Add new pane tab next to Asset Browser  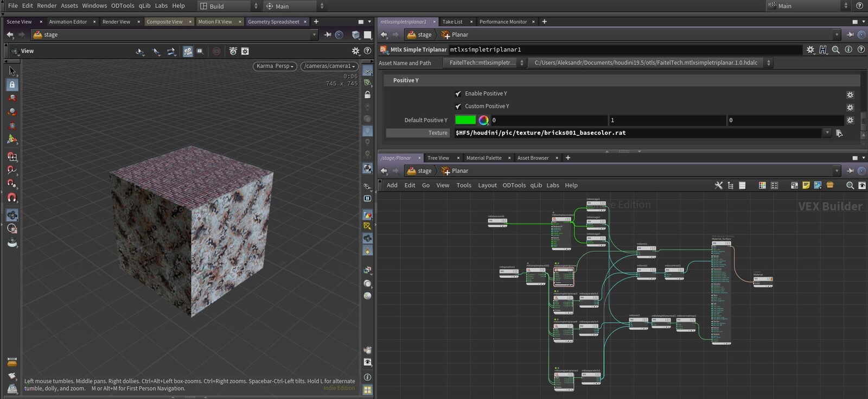568,158
